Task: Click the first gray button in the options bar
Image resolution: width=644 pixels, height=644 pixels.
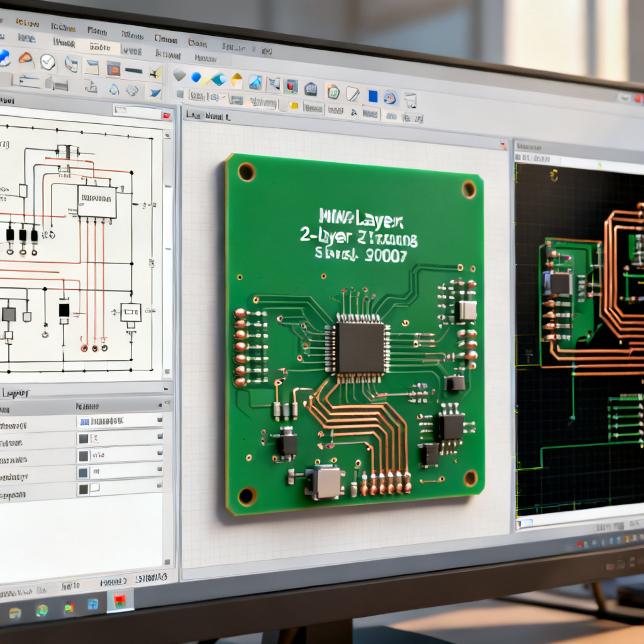Action: click(x=236, y=100)
